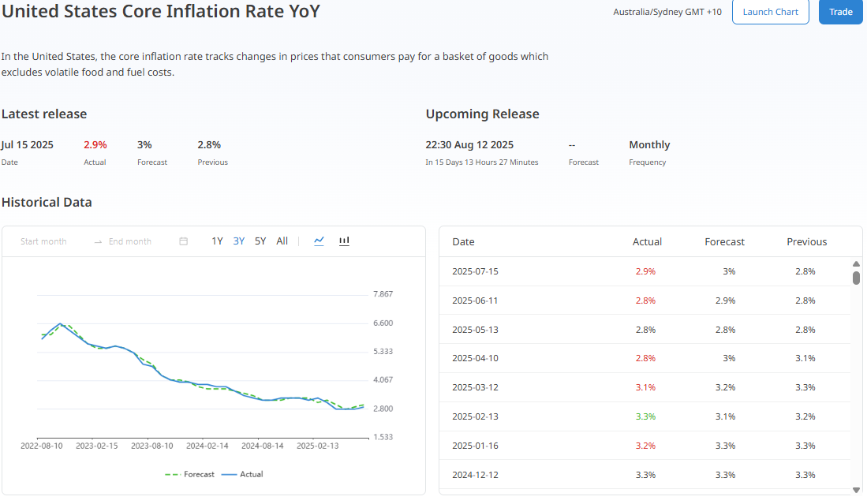
Task: Click the Monthly frequency value
Action: click(649, 145)
